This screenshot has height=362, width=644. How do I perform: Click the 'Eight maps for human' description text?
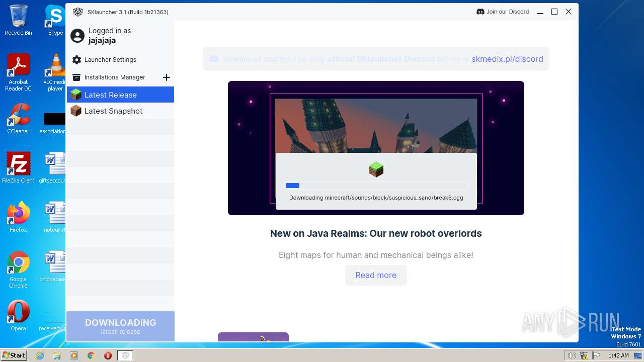click(x=376, y=255)
